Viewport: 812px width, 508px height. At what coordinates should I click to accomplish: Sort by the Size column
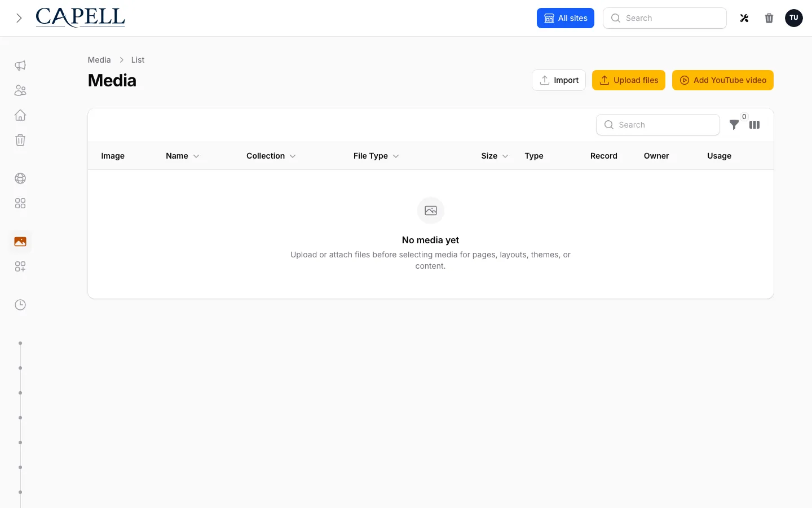pos(495,156)
